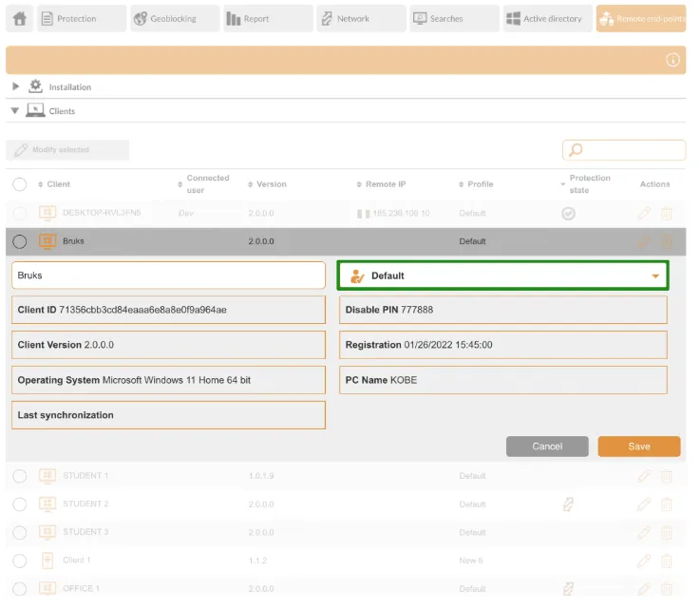Click the search magnifier icon

pyautogui.click(x=576, y=149)
